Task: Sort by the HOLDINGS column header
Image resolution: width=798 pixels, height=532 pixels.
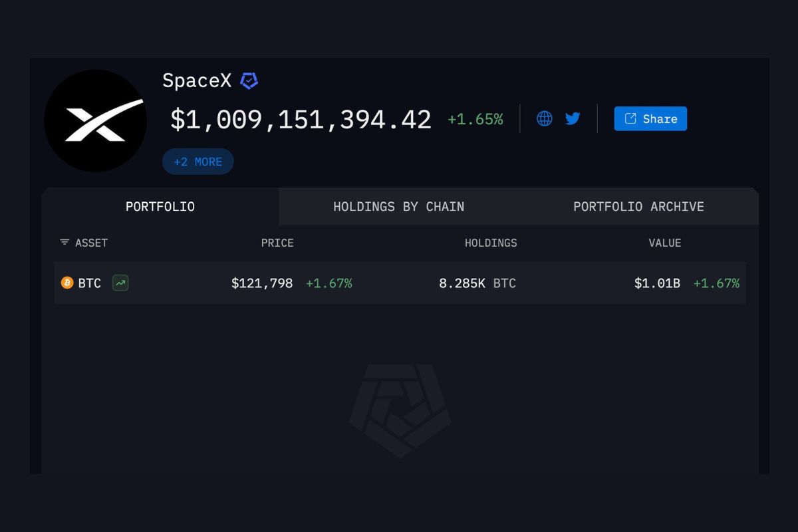Action: click(x=491, y=243)
